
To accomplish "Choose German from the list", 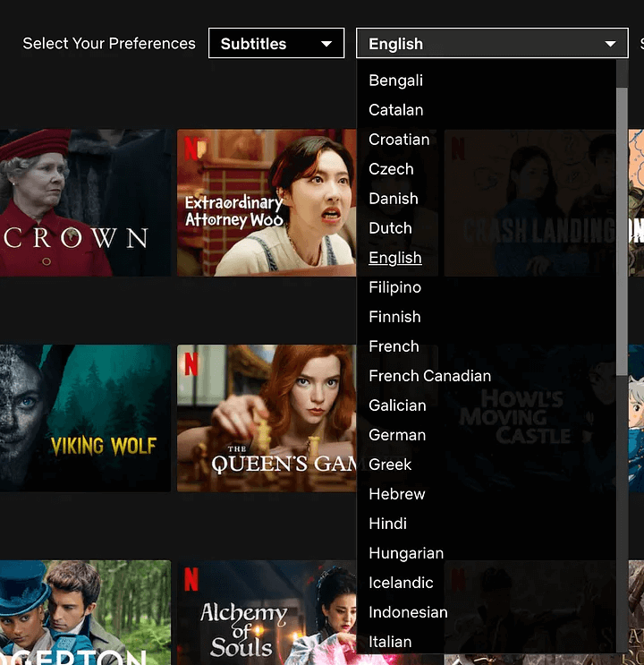I will (x=397, y=435).
